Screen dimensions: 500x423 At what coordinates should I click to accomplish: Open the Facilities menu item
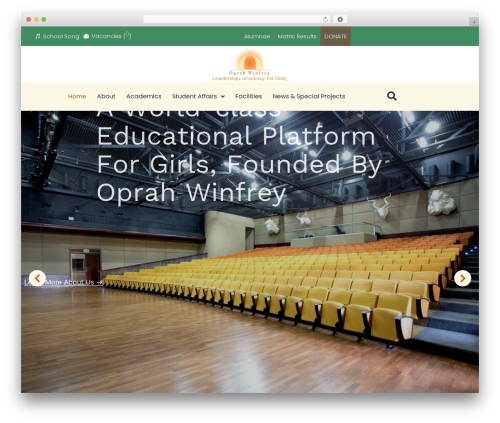pyautogui.click(x=249, y=96)
